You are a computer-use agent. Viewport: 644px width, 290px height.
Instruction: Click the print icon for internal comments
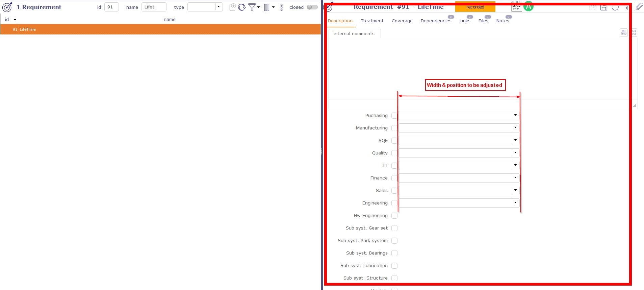coord(623,32)
